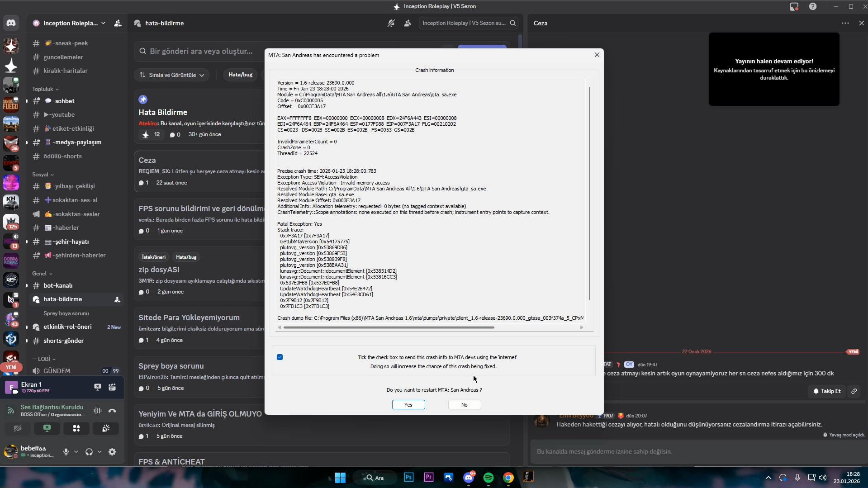Open the Sırala ve Görüntüle dropdown

(x=172, y=75)
